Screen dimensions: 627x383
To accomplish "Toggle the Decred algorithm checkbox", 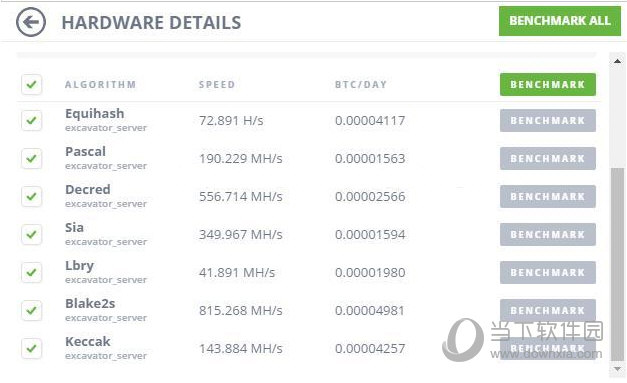I will (x=32, y=196).
